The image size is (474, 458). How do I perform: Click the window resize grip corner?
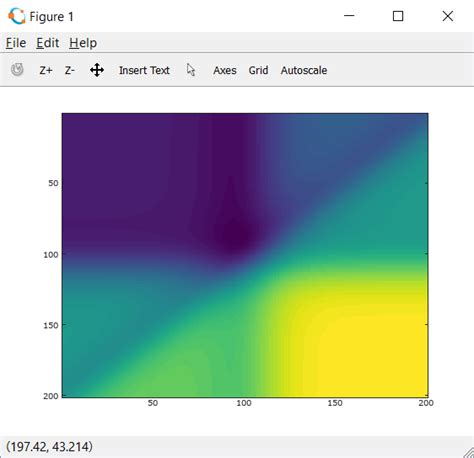[x=469, y=453]
